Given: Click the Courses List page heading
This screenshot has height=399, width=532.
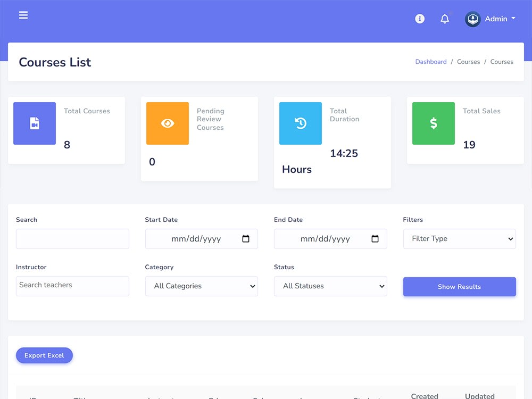Looking at the screenshot, I should point(55,62).
